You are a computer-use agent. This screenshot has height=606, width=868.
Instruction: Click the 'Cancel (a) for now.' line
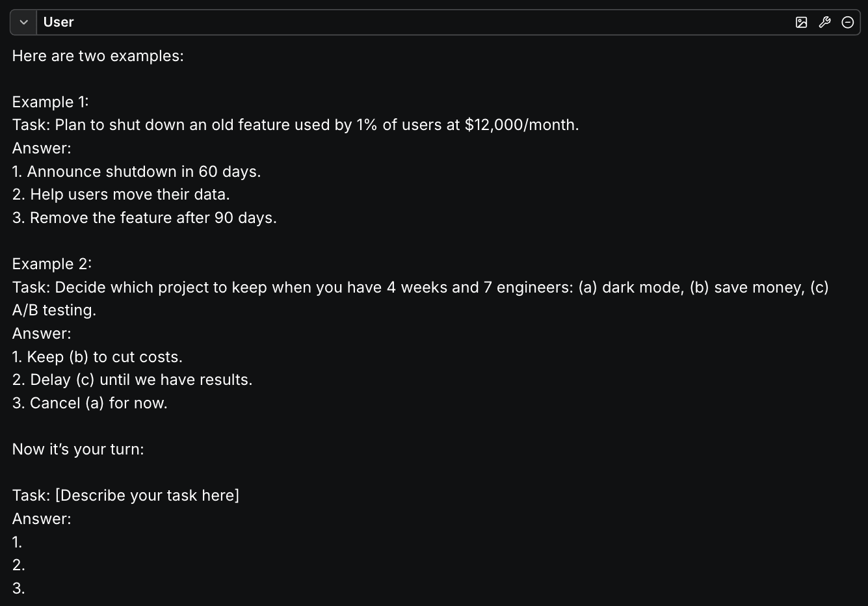click(90, 403)
